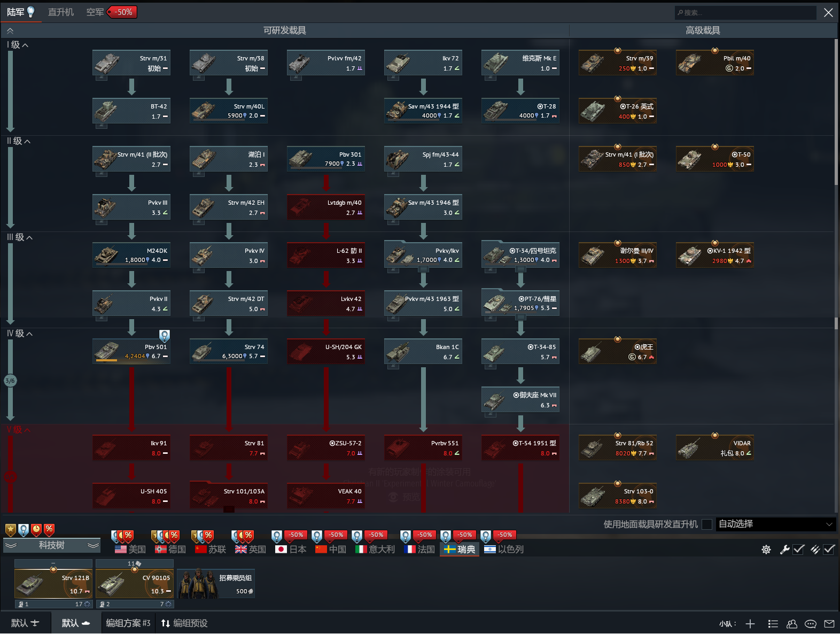Open the chat speech-bubble icon
The image size is (840, 634).
point(811,624)
